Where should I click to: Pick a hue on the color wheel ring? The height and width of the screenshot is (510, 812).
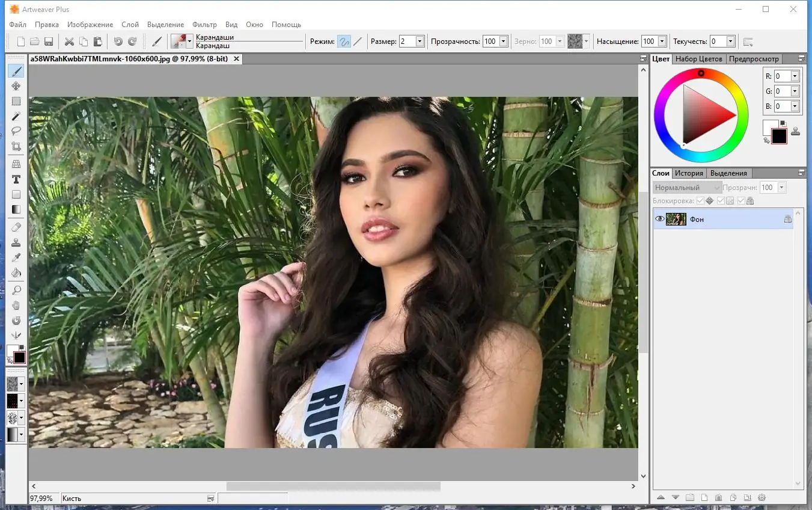point(701,73)
